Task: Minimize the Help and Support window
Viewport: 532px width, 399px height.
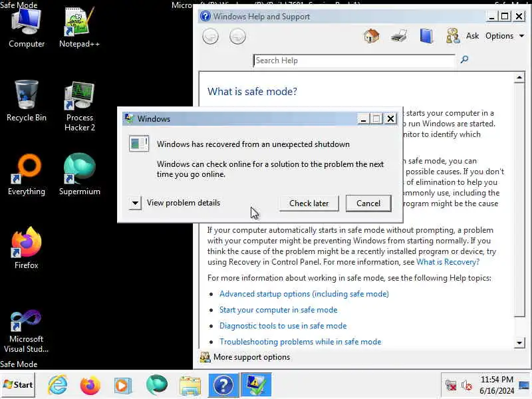Action: tap(491, 16)
